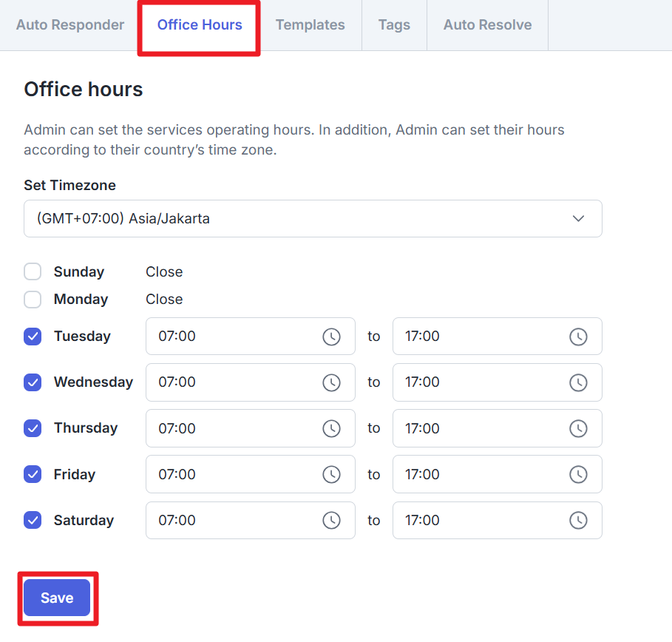Open time picker for Wednesday start time
The width and height of the screenshot is (672, 642).
(331, 382)
